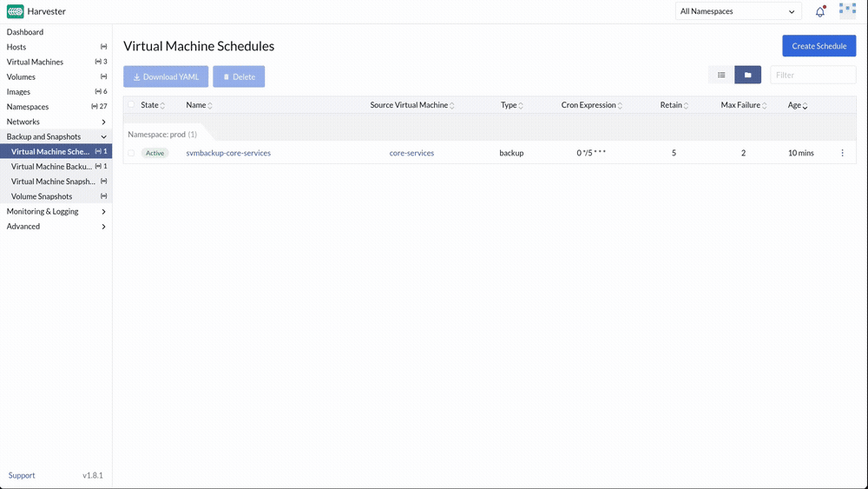The height and width of the screenshot is (489, 868).
Task: Click the Harvester logo icon
Action: tap(15, 11)
